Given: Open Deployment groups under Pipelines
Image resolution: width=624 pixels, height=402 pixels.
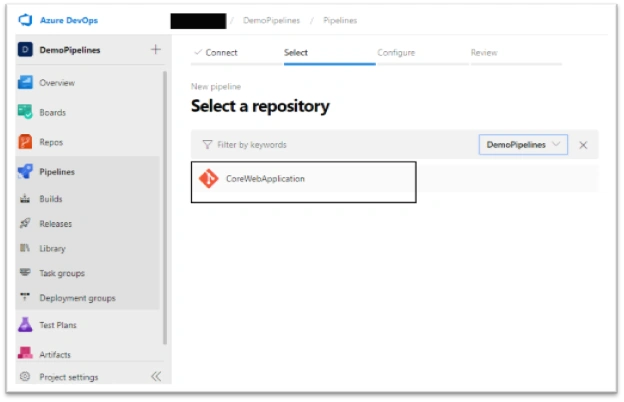Looking at the screenshot, I should 77,298.
